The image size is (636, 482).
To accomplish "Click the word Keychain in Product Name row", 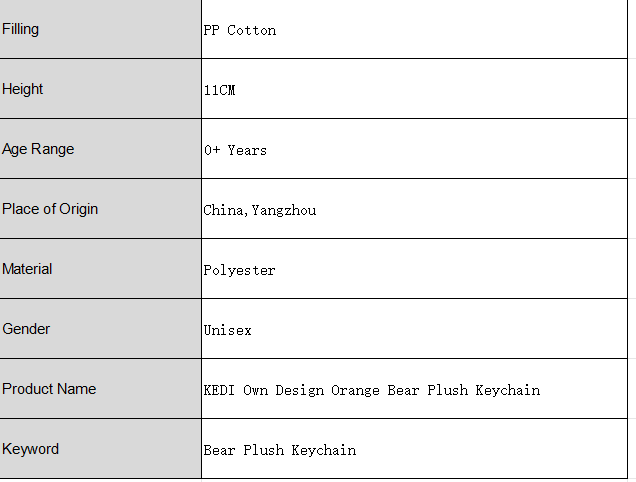I will pyautogui.click(x=508, y=390).
